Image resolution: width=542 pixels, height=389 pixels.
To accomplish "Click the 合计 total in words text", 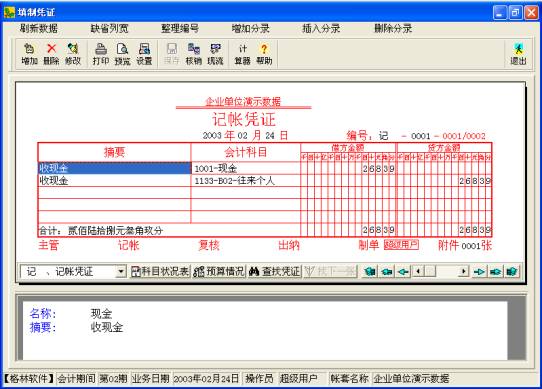I will click(115, 230).
